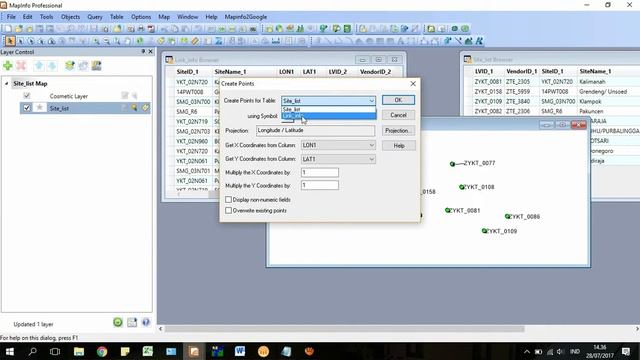Screen dimensions: 640x360
Task: Click OK in Create Points dialog
Action: pos(398,100)
